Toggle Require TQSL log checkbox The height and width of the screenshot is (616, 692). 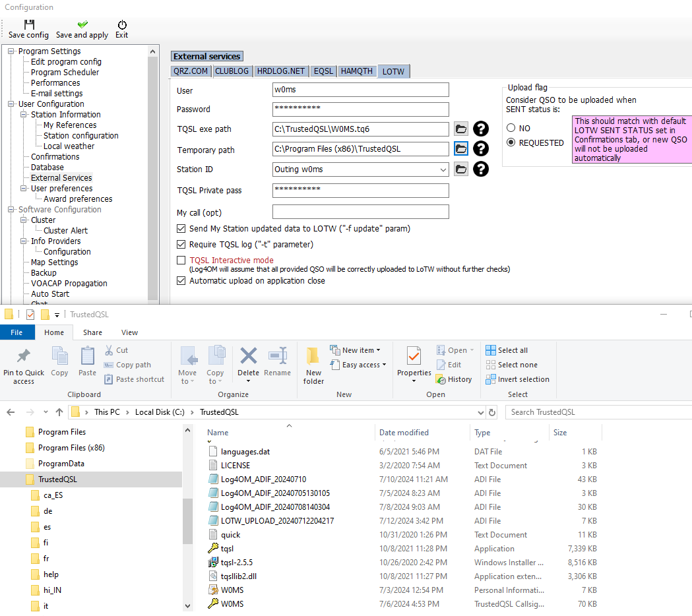click(181, 245)
